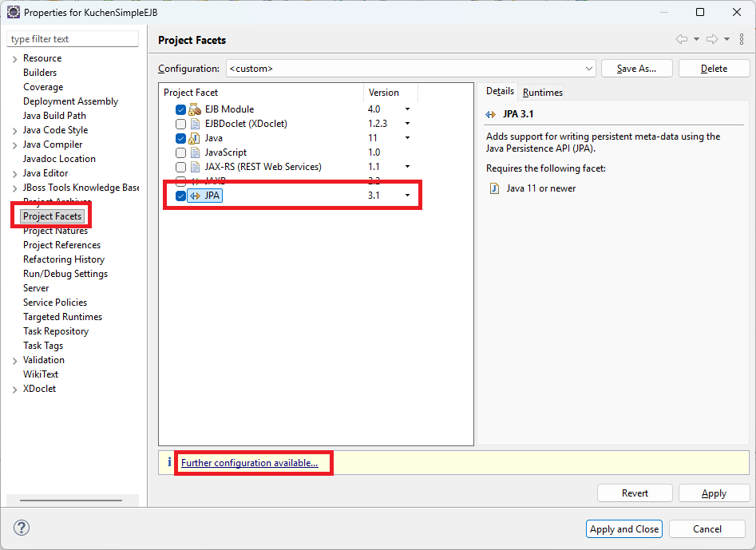Click the back navigation arrow icon

tap(681, 39)
